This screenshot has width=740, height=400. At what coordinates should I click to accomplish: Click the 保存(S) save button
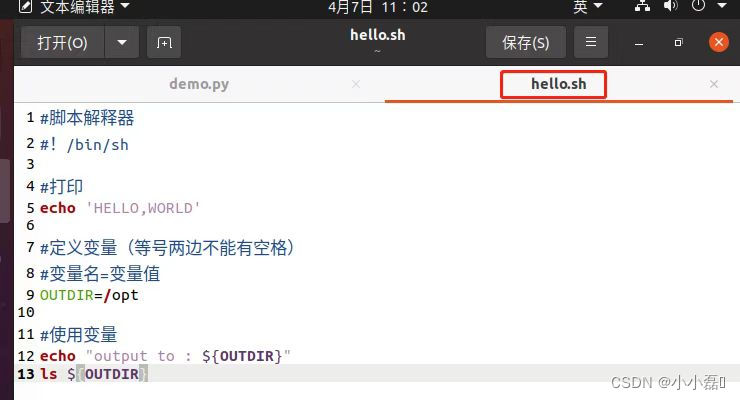pos(526,42)
